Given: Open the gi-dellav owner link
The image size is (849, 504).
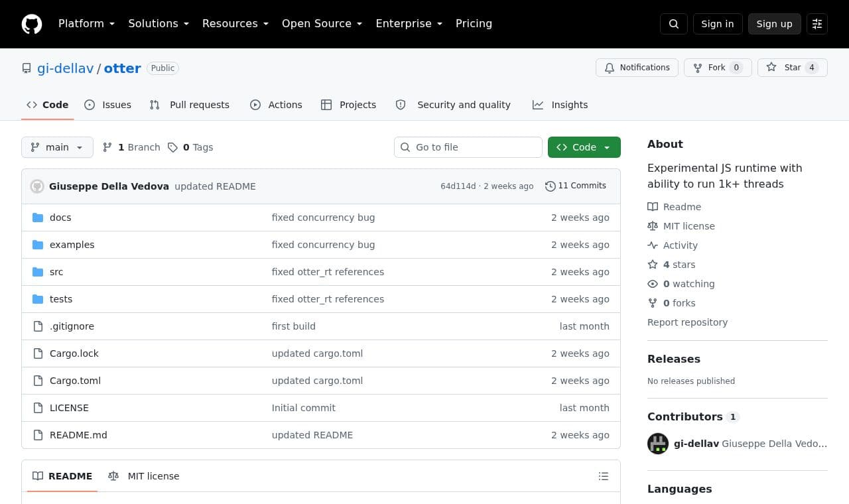Looking at the screenshot, I should tap(66, 68).
